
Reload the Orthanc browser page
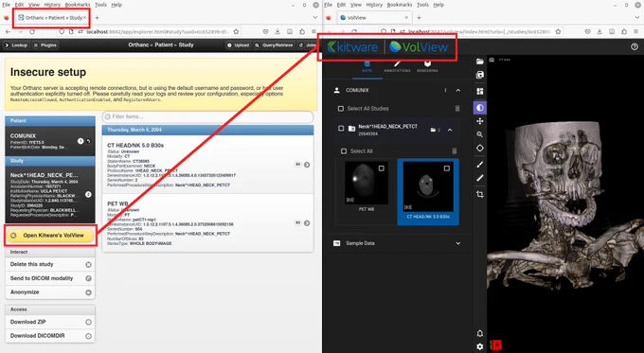[x=32, y=31]
